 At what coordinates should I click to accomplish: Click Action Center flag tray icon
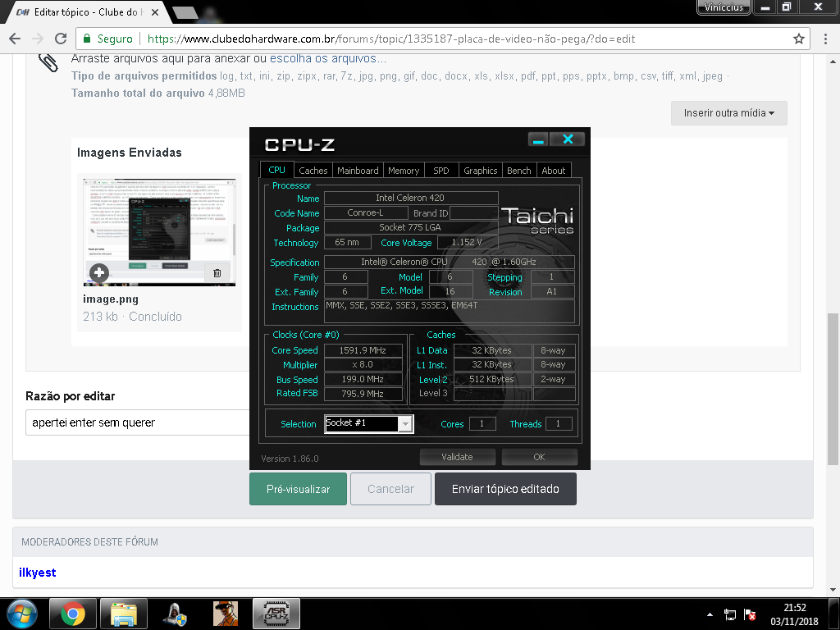click(750, 614)
